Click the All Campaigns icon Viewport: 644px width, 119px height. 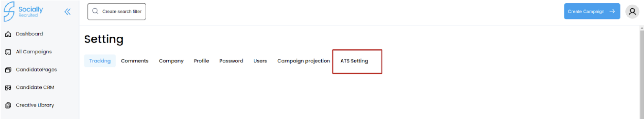(x=8, y=52)
